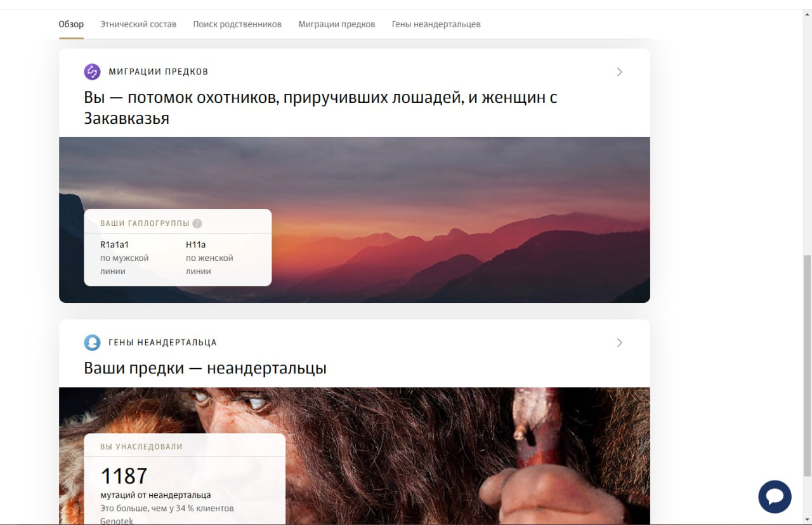Click the R1a1a1 male-line haplogroup
The image size is (812, 525).
(115, 244)
